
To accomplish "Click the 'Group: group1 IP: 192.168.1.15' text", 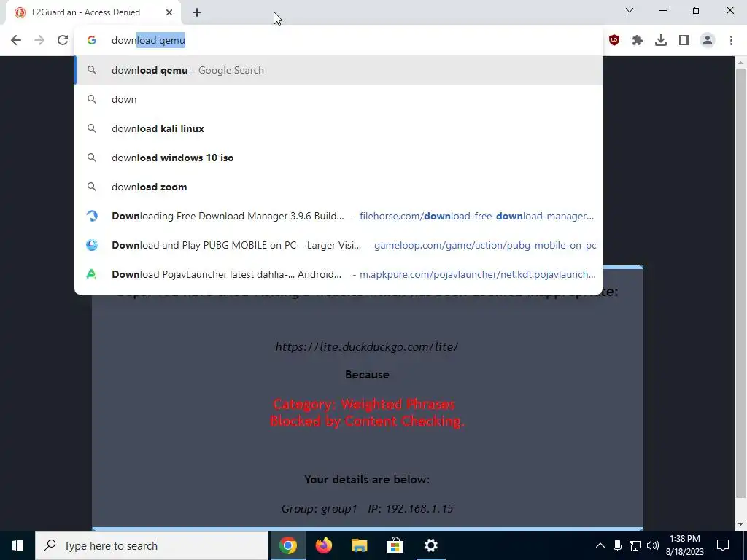I will point(367,508).
